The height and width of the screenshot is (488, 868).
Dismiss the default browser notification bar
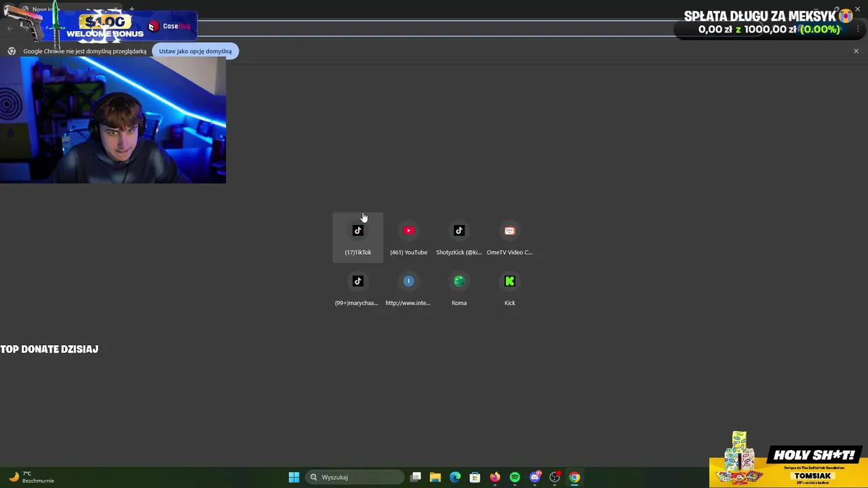click(x=856, y=51)
